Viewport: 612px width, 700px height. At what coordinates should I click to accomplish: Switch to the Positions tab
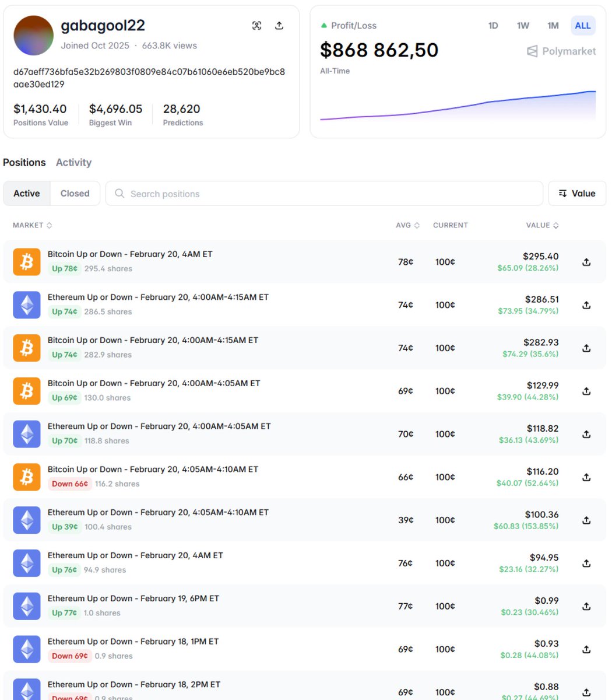24,162
